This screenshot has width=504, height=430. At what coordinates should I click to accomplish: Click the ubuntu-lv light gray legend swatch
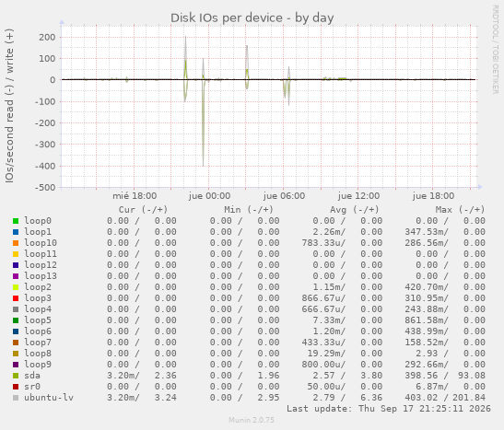tap(16, 398)
